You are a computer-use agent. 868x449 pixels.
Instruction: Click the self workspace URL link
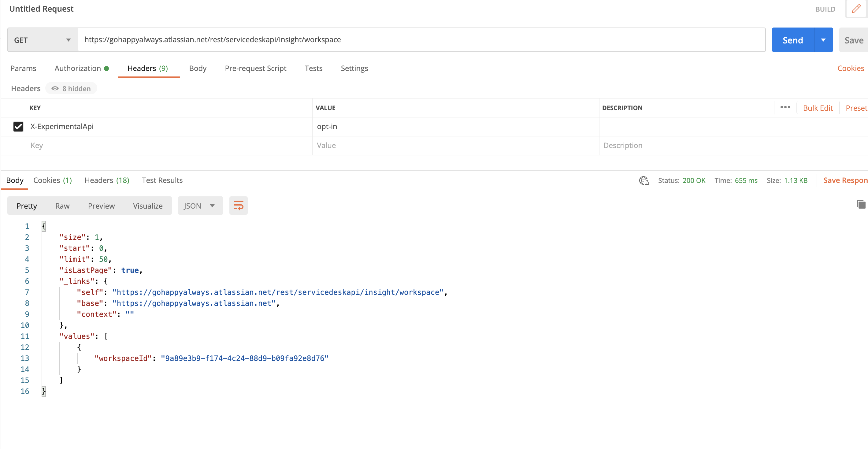[278, 292]
